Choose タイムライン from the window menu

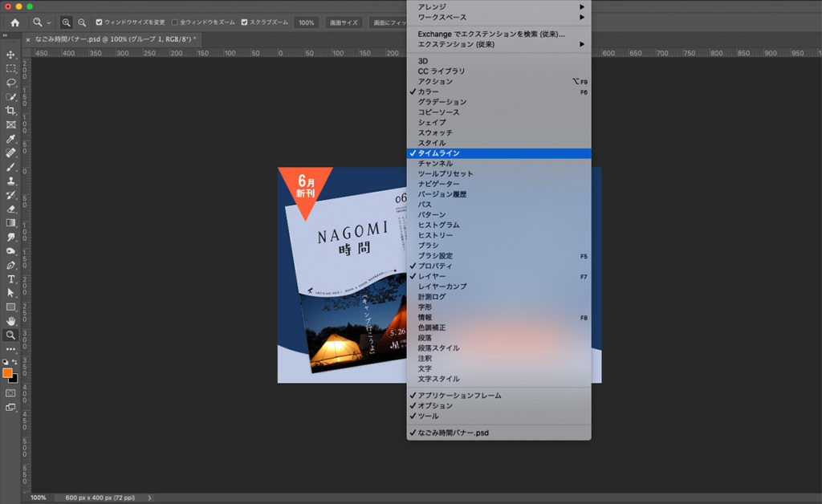(498, 152)
